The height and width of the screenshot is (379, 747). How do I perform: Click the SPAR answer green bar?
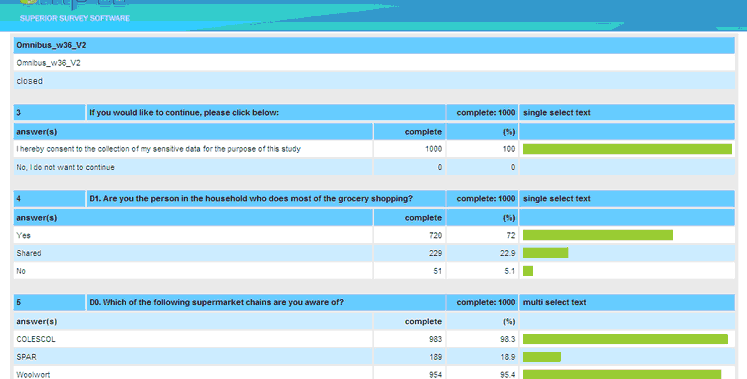542,357
